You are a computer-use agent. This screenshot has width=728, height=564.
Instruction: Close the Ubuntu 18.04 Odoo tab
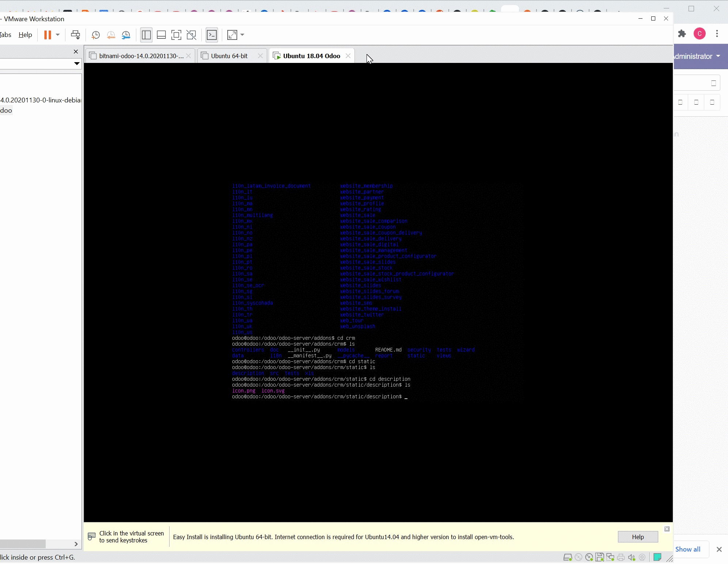tap(348, 56)
